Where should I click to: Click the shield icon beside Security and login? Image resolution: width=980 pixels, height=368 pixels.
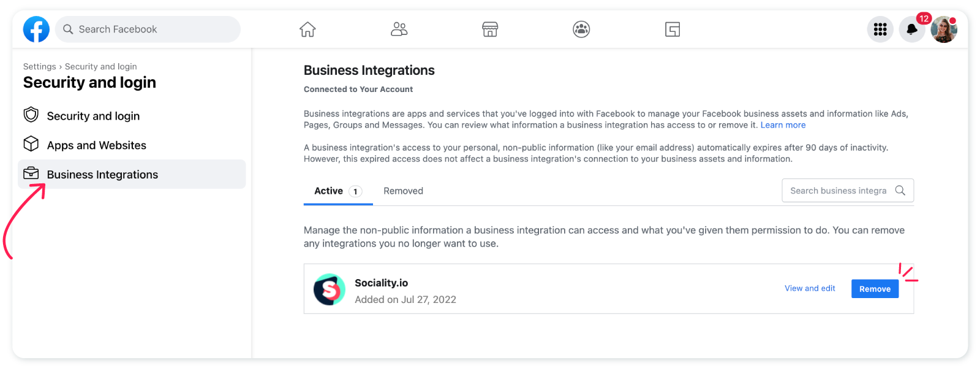pyautogui.click(x=31, y=115)
